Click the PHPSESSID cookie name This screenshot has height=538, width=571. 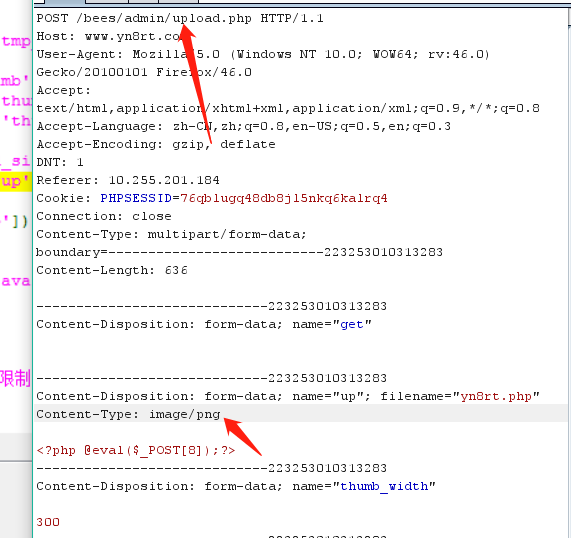point(136,198)
